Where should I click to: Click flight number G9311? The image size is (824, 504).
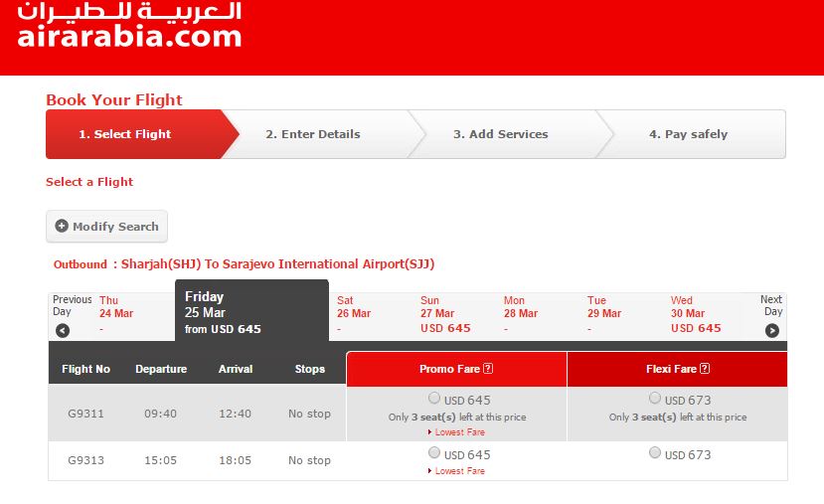(x=85, y=414)
